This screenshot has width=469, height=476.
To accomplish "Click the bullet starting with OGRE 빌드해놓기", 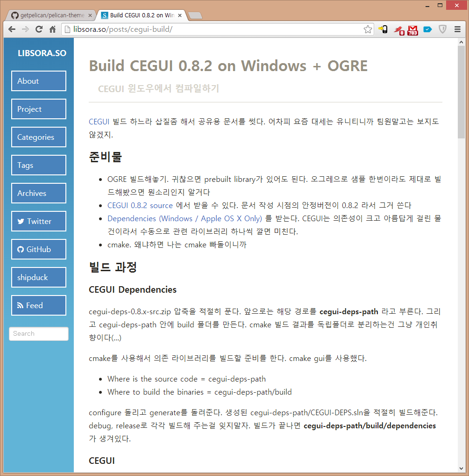I will pyautogui.click(x=274, y=186).
